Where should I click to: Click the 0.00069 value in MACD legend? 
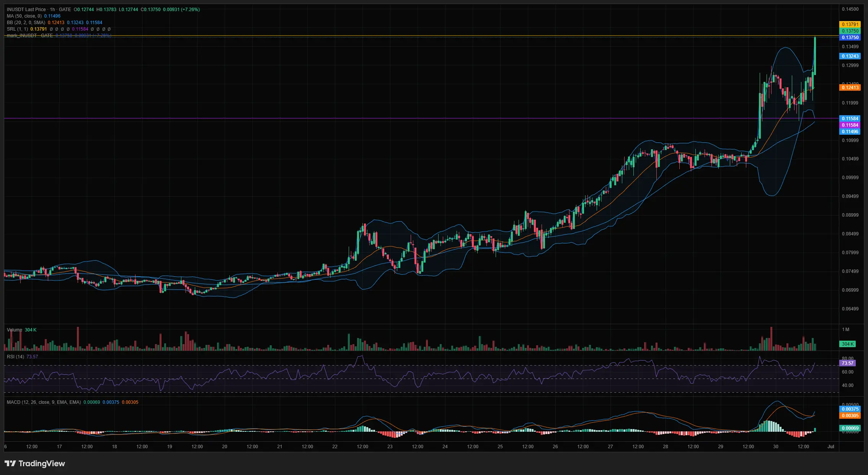click(92, 402)
